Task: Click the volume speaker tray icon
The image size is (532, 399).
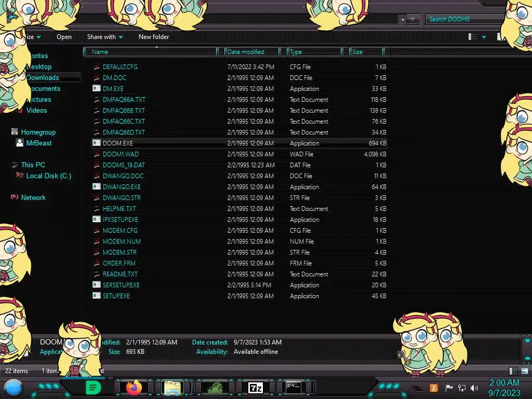Action: click(x=474, y=388)
